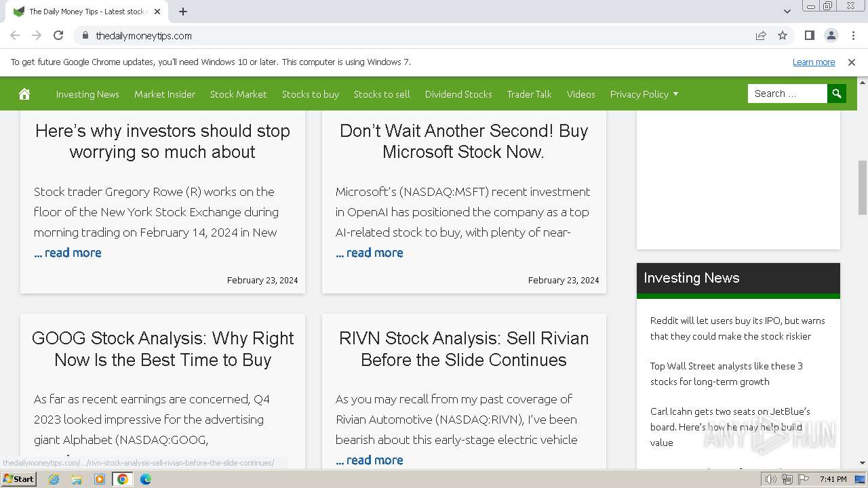Click the Learn more link
Image resolution: width=868 pixels, height=488 pixels.
814,62
